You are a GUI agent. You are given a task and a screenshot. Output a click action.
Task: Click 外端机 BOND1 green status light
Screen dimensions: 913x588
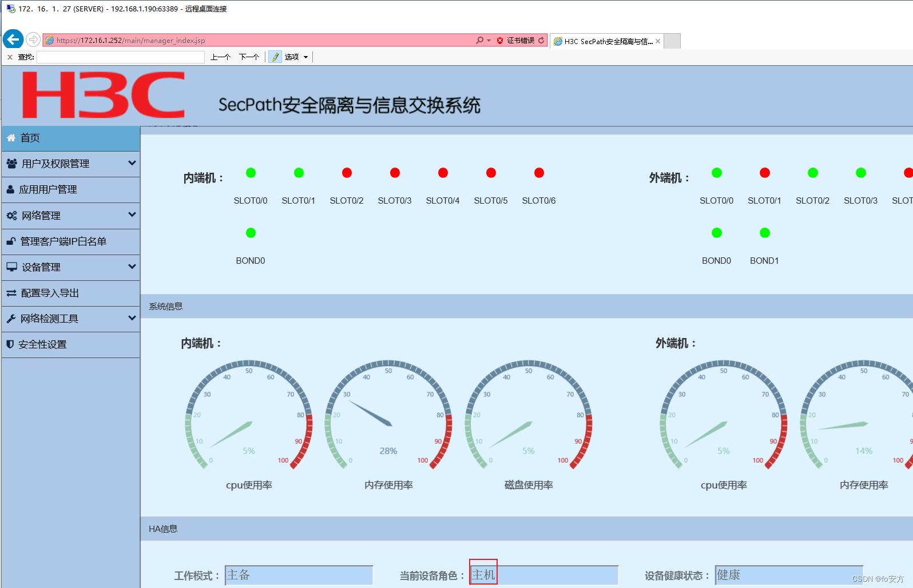tap(765, 233)
